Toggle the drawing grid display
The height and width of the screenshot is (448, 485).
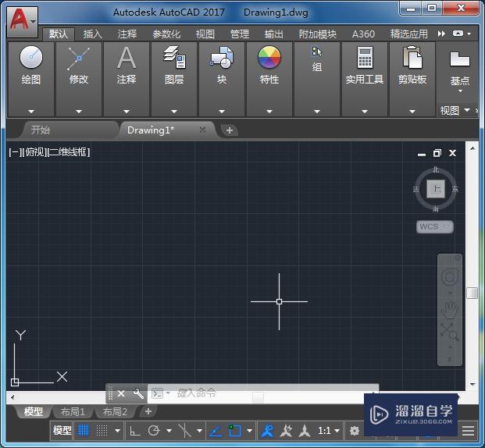point(84,430)
